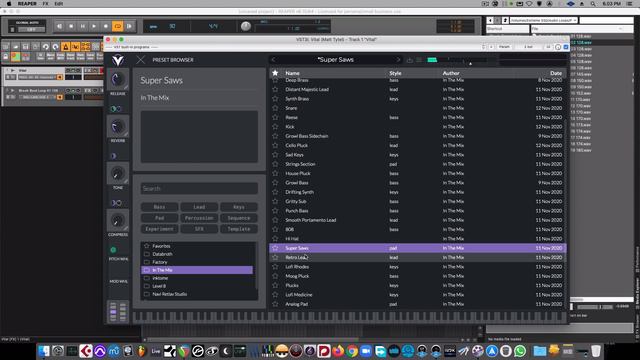Select the Level 8 folder

[197, 286]
